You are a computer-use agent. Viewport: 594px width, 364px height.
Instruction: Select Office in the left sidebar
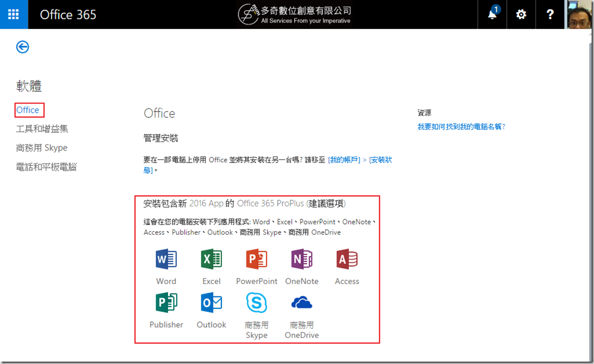pos(28,110)
